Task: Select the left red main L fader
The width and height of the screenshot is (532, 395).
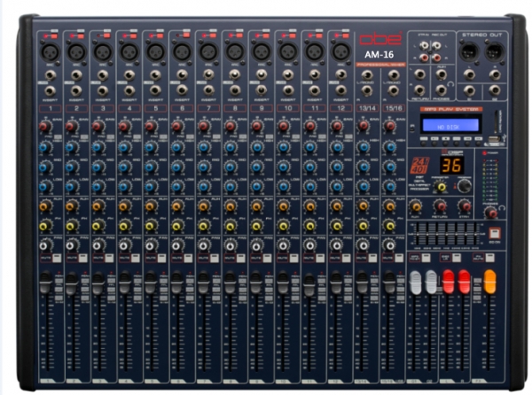Action: tap(448, 282)
